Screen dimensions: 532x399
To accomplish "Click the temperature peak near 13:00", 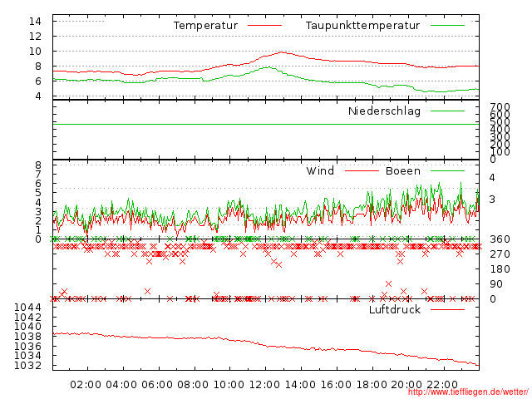I will [x=283, y=52].
